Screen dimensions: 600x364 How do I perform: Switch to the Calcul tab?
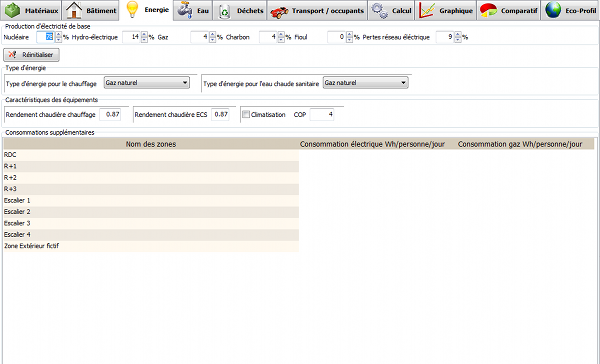click(391, 10)
